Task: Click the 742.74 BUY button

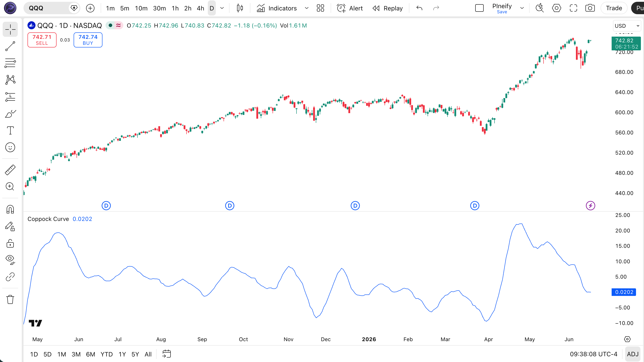Action: (x=88, y=40)
